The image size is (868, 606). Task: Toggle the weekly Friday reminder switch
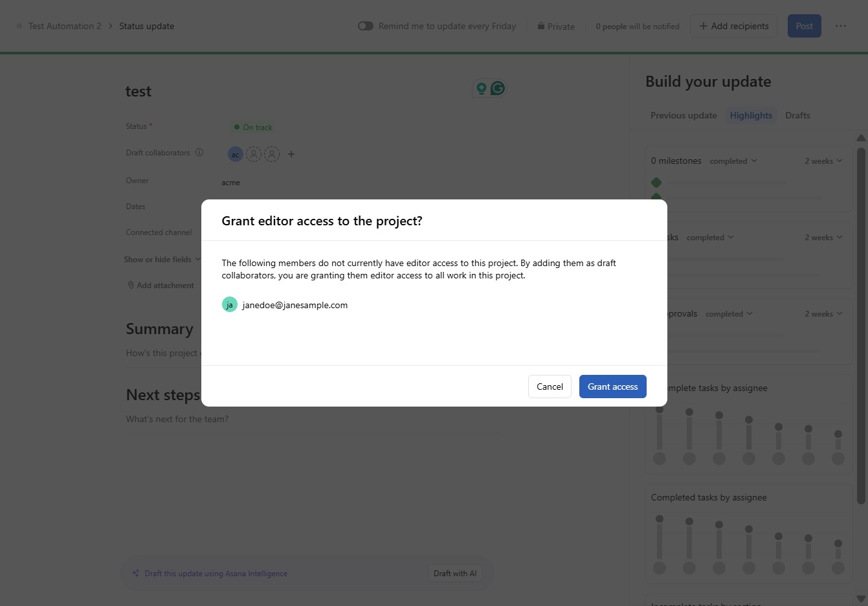pos(366,26)
